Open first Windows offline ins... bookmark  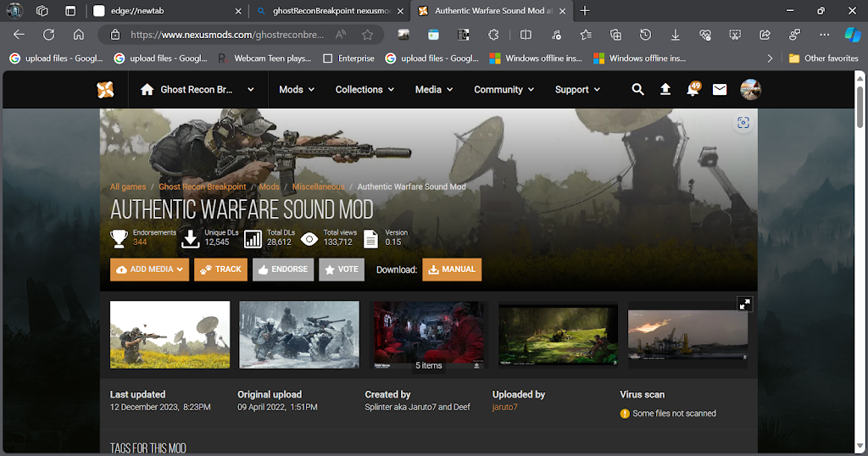coord(536,58)
